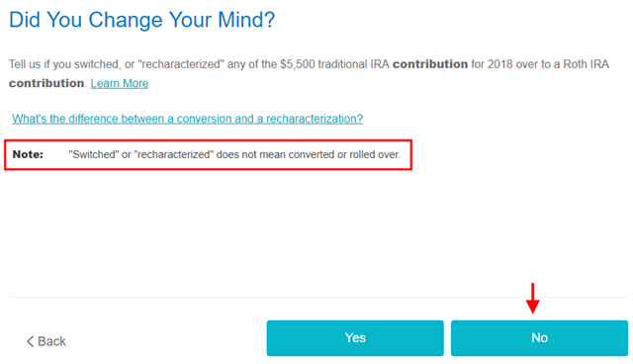Click the left chevron beside Back
This screenshot has width=633, height=364.
click(x=30, y=341)
